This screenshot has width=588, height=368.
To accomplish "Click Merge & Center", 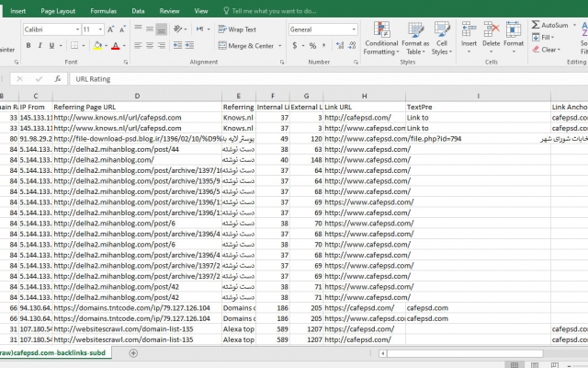I will pos(246,46).
